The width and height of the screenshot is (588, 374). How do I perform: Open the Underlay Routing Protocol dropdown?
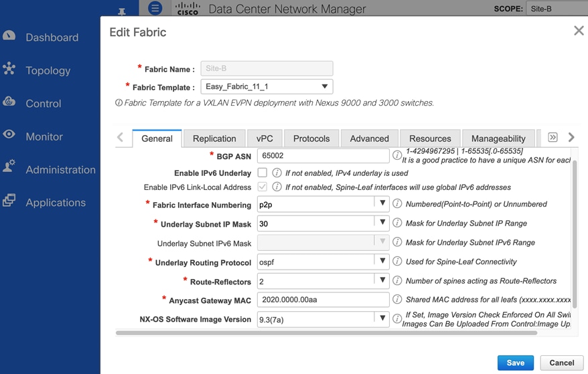pyautogui.click(x=382, y=262)
